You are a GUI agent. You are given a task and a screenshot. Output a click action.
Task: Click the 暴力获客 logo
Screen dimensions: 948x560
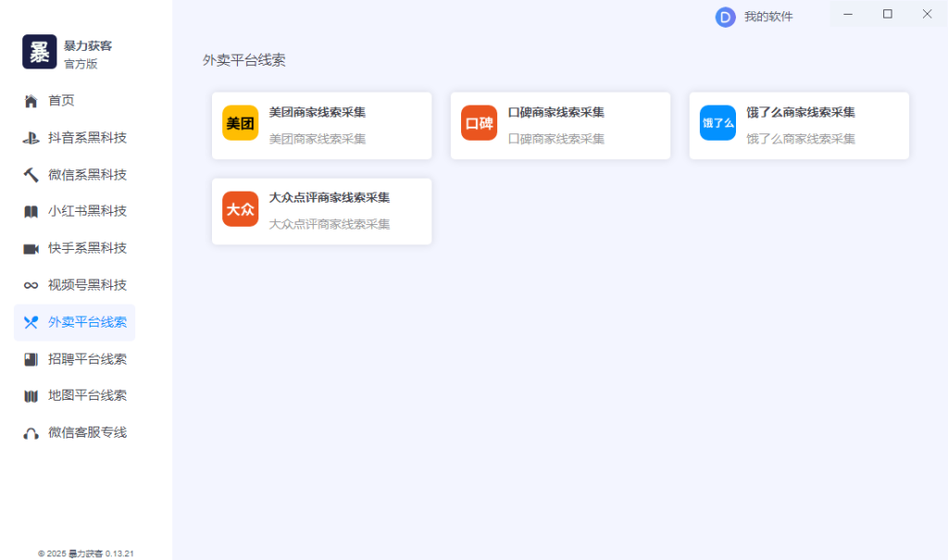39,52
